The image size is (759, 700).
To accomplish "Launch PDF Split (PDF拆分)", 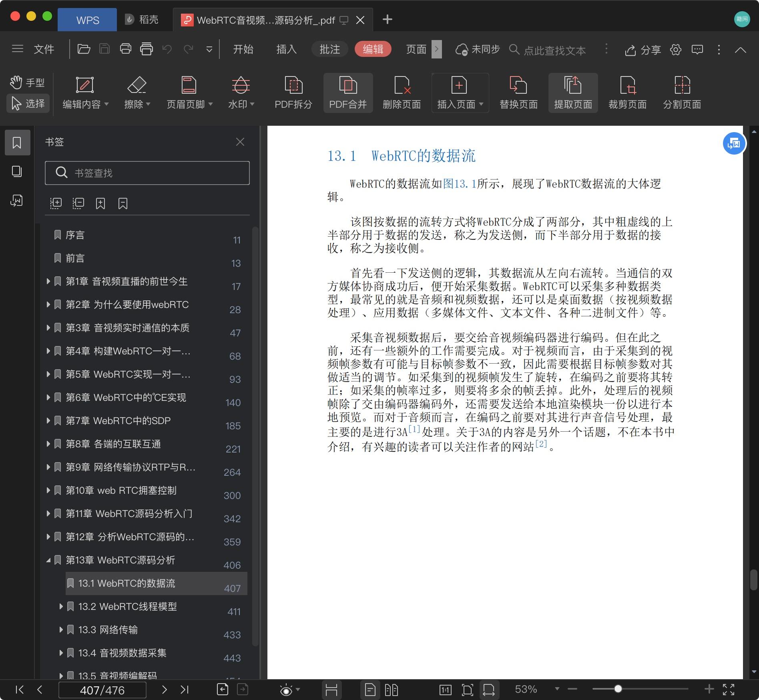I will tap(293, 93).
